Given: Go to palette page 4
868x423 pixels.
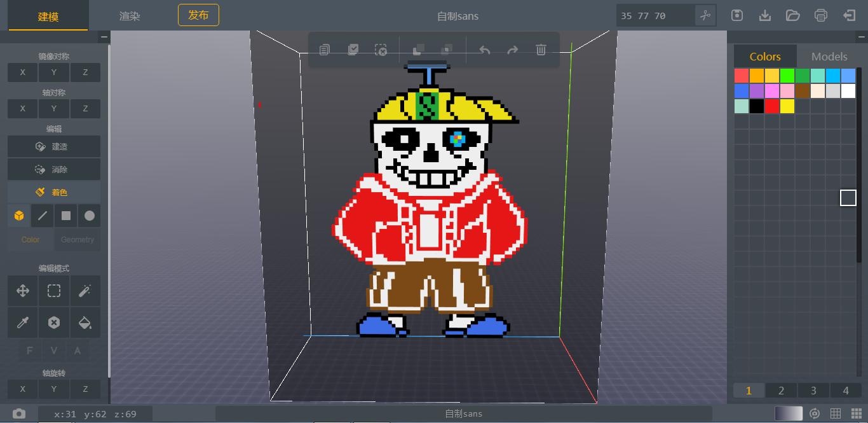Looking at the screenshot, I should (x=846, y=391).
